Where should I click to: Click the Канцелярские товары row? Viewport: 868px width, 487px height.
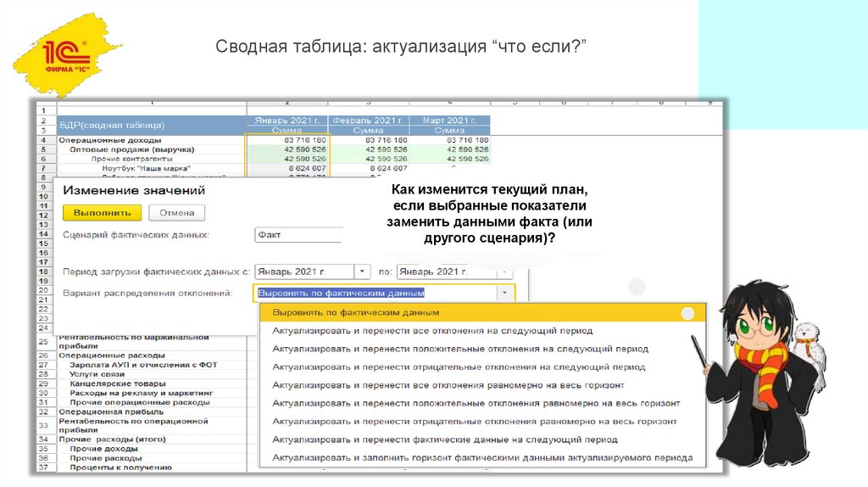click(x=117, y=383)
